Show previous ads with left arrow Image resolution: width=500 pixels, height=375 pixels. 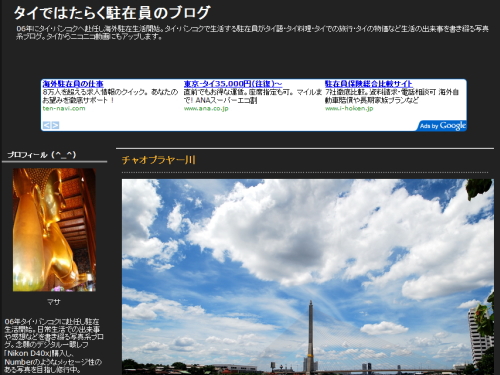click(x=46, y=125)
